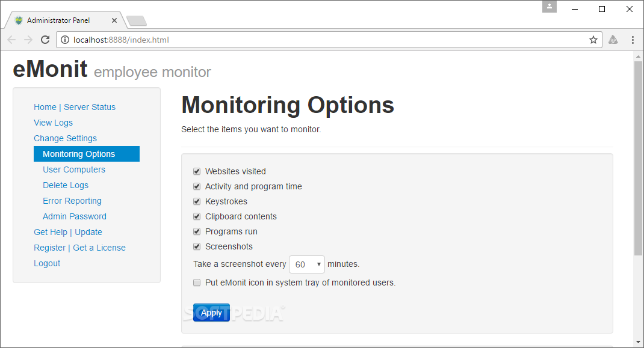Open a new browser tab
The width and height of the screenshot is (644, 348).
pyautogui.click(x=137, y=21)
